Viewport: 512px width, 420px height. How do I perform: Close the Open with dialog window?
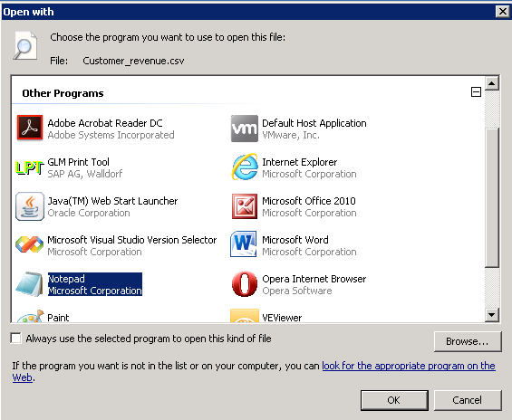tap(503, 12)
